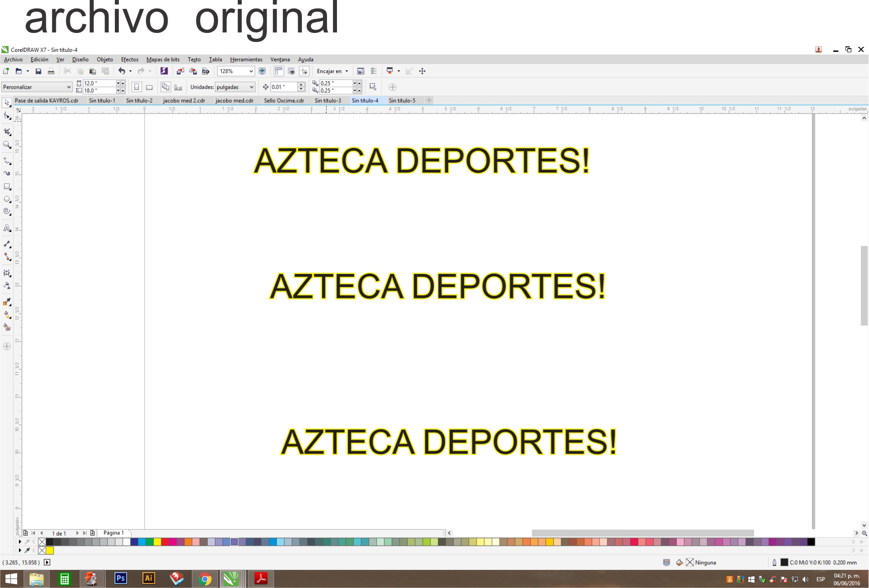
Task: Select the Interactive Fill tool
Action: coord(7,315)
